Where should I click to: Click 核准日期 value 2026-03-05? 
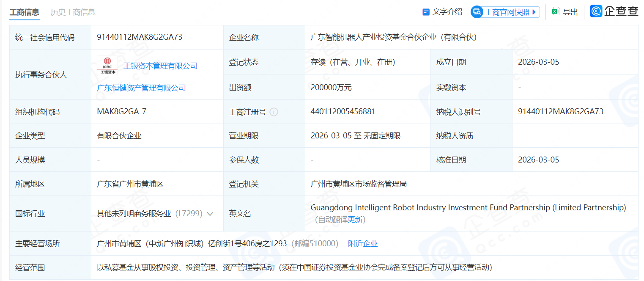coord(538,160)
